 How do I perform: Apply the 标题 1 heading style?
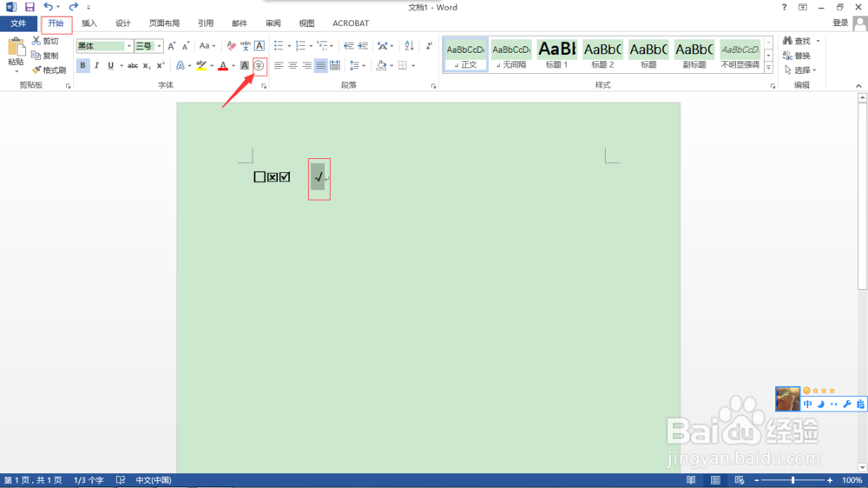tap(557, 55)
